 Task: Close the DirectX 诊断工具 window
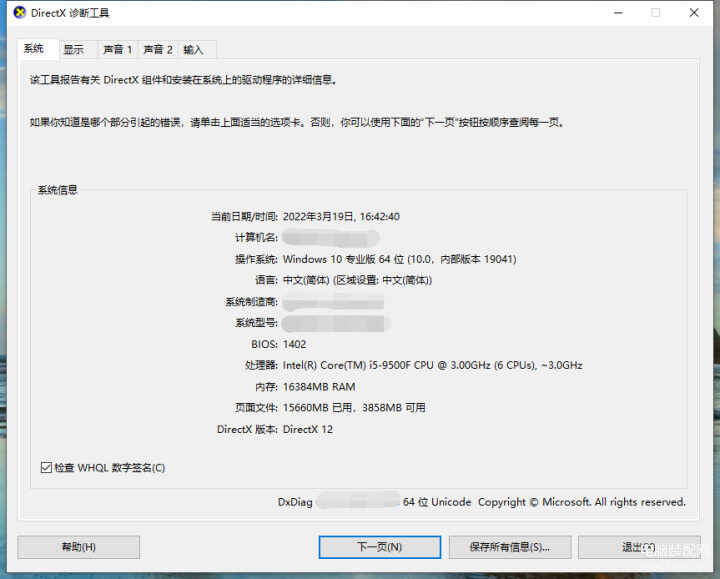[694, 12]
